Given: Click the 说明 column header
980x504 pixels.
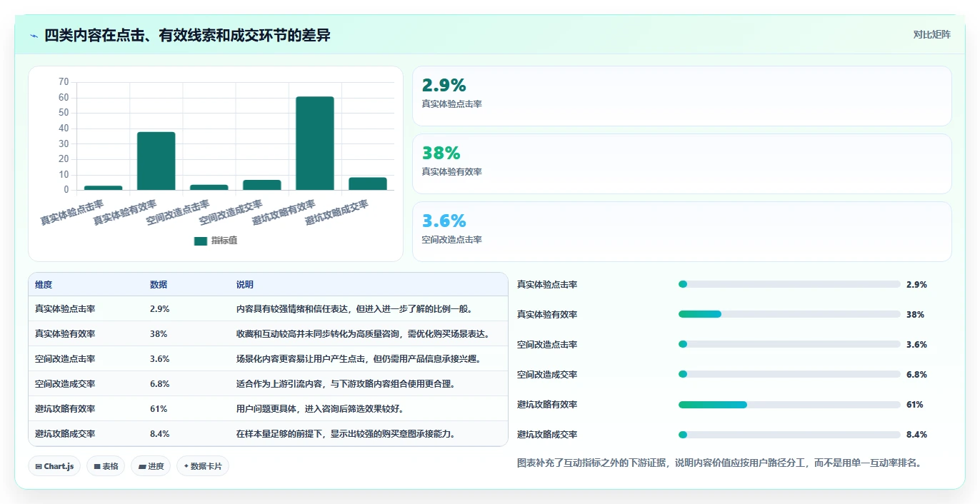Looking at the screenshot, I should click(x=245, y=284).
